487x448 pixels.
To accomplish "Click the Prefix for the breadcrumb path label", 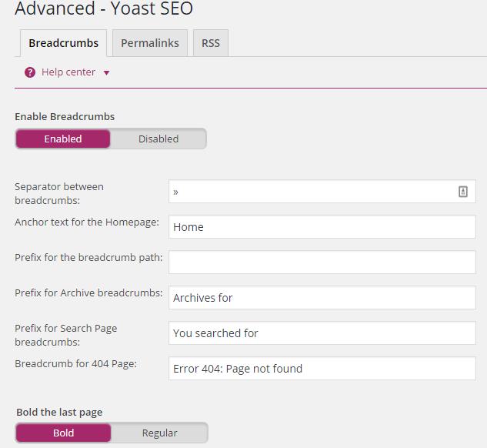I will coord(88,258).
